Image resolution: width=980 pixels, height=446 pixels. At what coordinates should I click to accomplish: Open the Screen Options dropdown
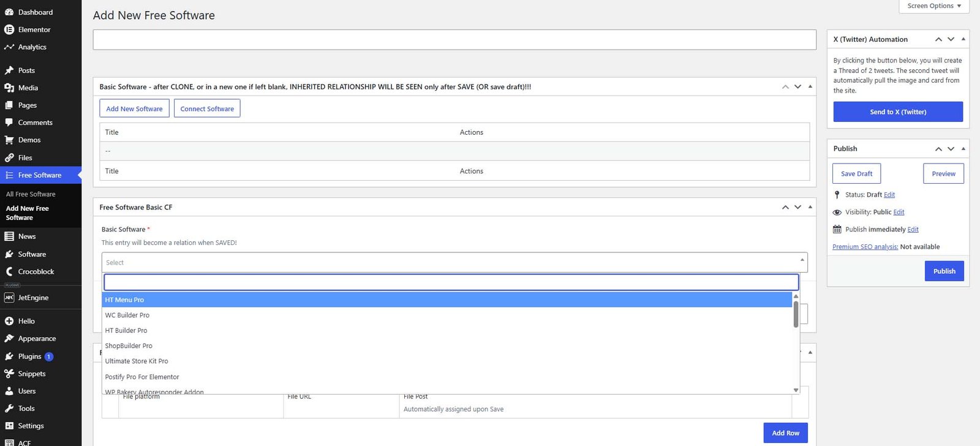coord(934,6)
